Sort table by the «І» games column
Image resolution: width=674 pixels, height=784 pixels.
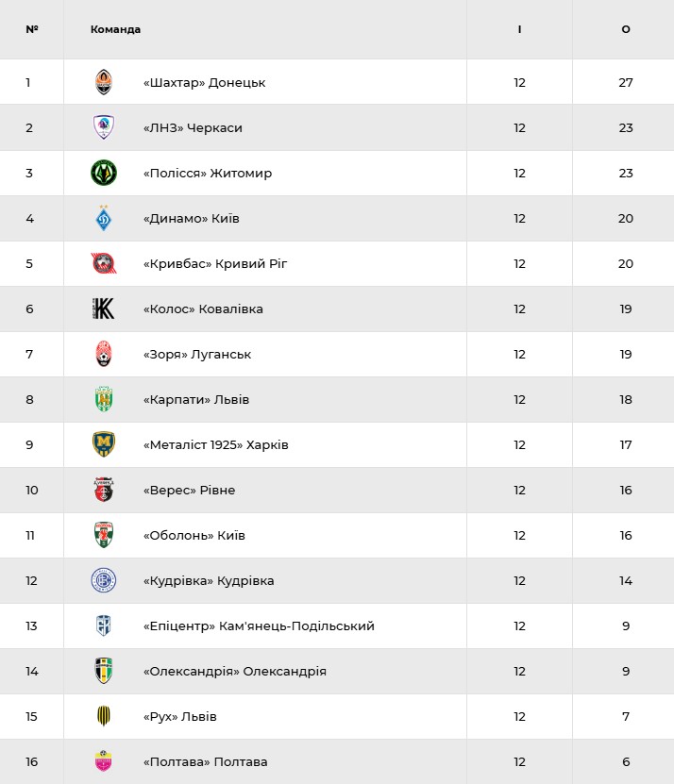point(519,29)
